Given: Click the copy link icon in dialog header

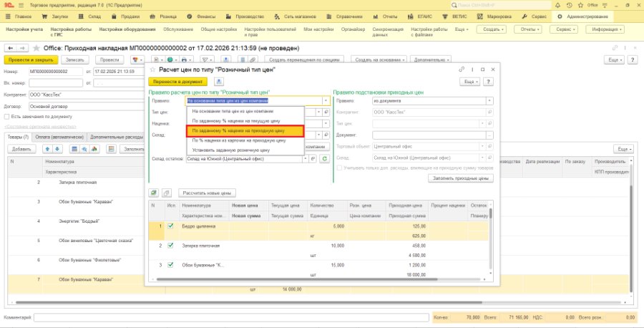Looking at the screenshot, I should tap(462, 69).
